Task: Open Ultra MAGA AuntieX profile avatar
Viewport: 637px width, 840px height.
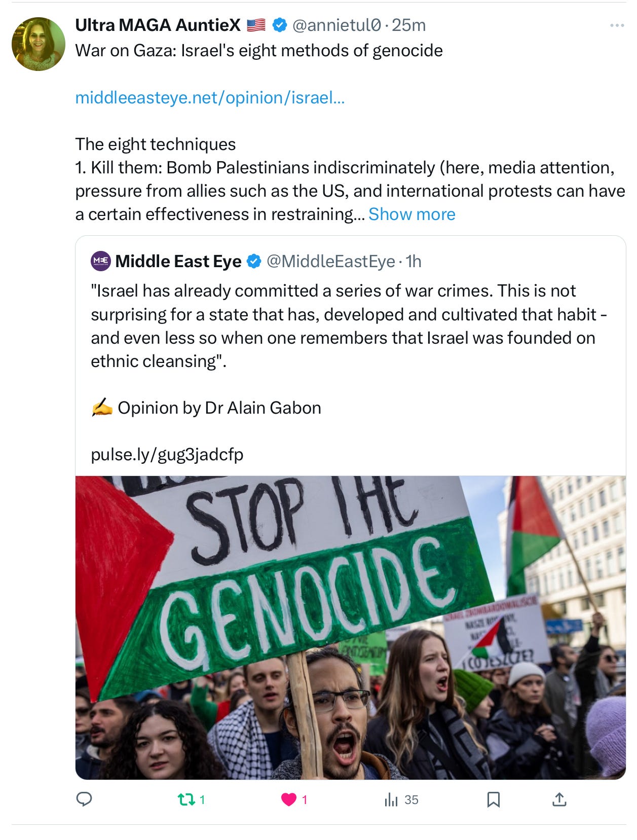Action: pos(39,44)
